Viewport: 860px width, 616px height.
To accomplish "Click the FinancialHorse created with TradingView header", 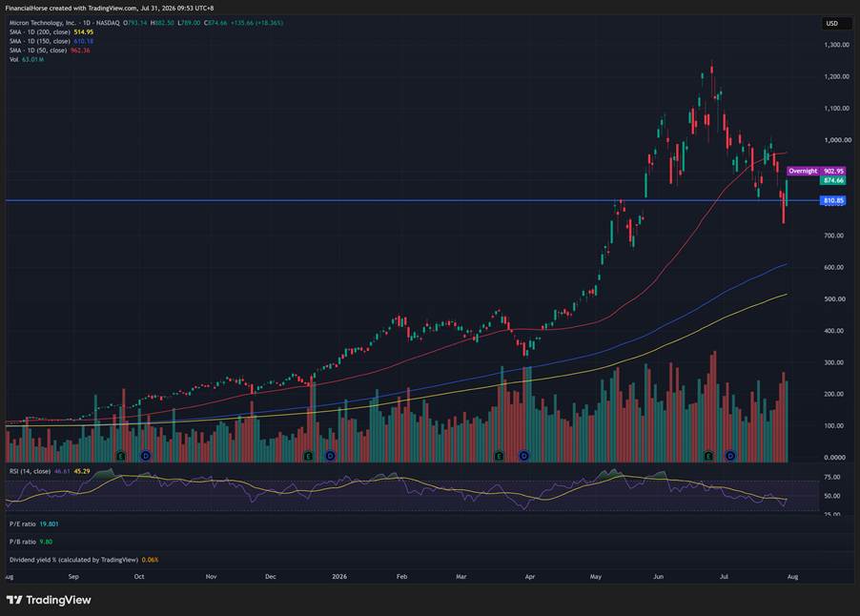I will click(110, 9).
